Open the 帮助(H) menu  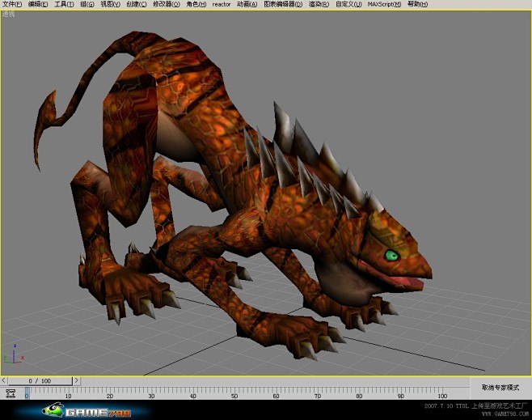coord(418,4)
